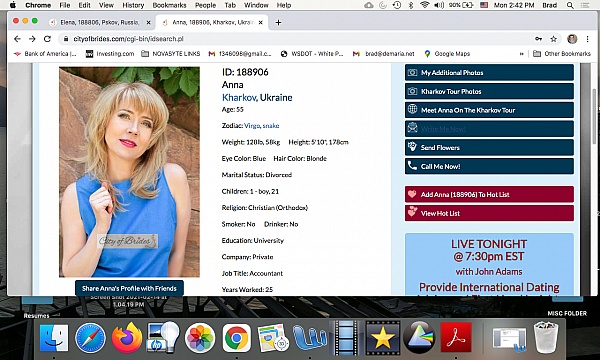This screenshot has height=360, width=600.
Task: Open Photos from the Dock
Action: [x=200, y=338]
